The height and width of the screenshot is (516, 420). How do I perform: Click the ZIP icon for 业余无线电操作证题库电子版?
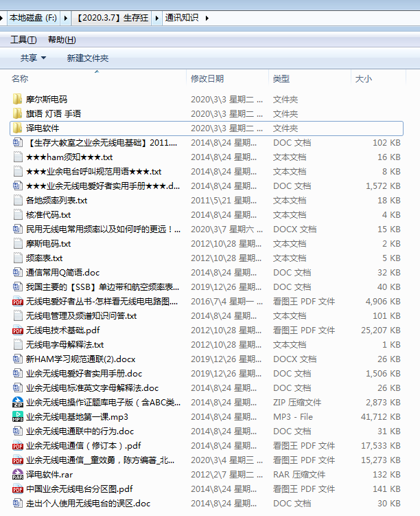coord(17,402)
